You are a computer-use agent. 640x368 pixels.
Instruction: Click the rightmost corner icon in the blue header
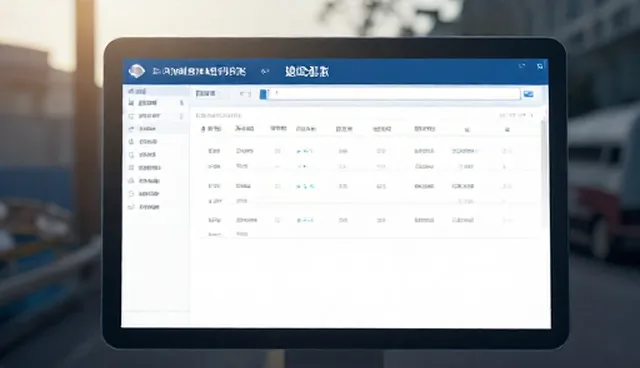[x=540, y=66]
